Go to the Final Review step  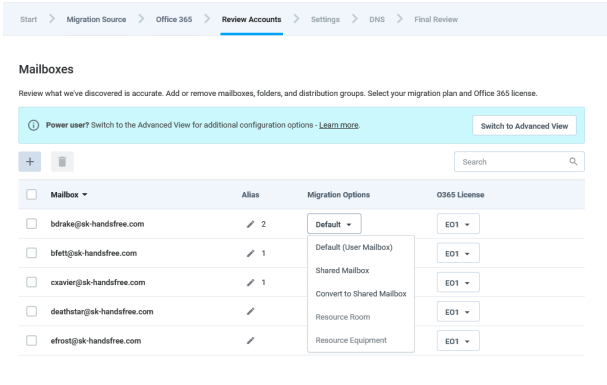tap(436, 19)
